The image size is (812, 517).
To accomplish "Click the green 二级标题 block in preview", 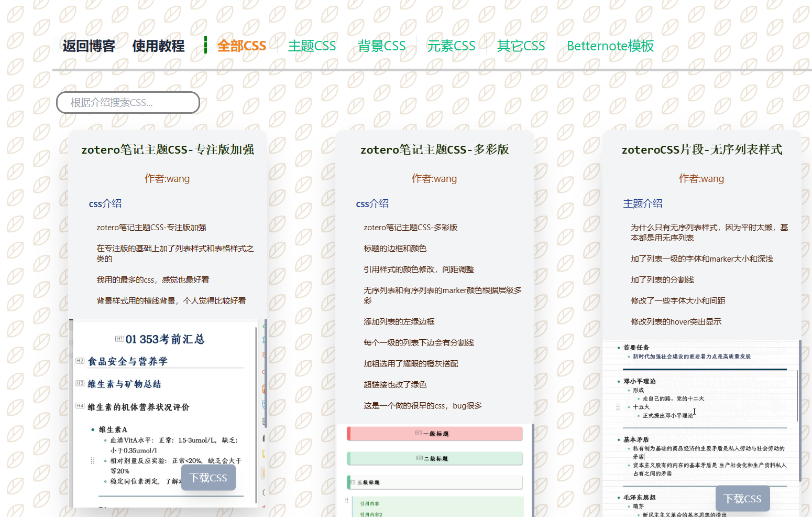I will [x=434, y=458].
